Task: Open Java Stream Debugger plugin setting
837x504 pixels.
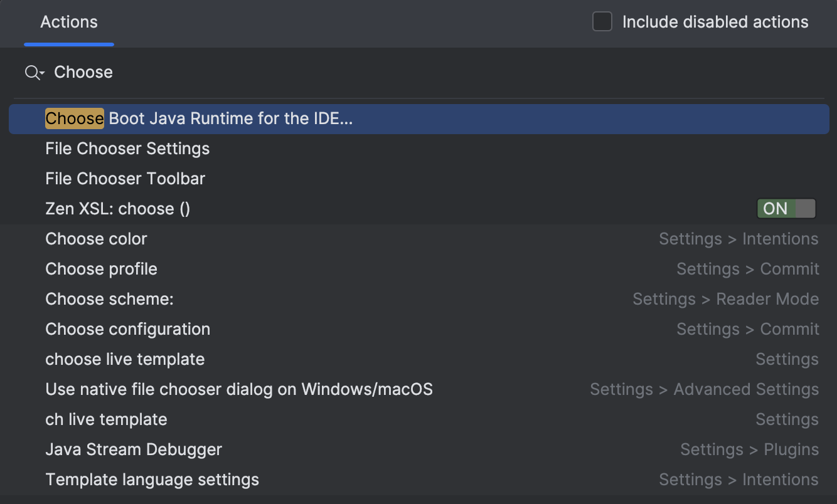Action: (134, 449)
